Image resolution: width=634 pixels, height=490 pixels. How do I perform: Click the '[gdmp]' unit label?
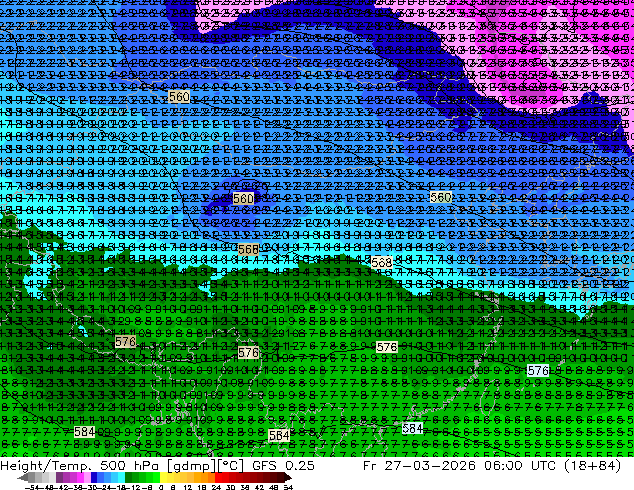pyautogui.click(x=191, y=466)
